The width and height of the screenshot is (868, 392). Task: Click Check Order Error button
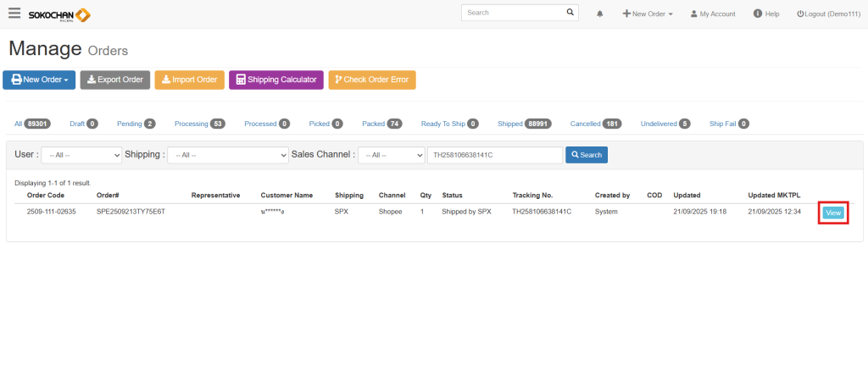pyautogui.click(x=371, y=80)
